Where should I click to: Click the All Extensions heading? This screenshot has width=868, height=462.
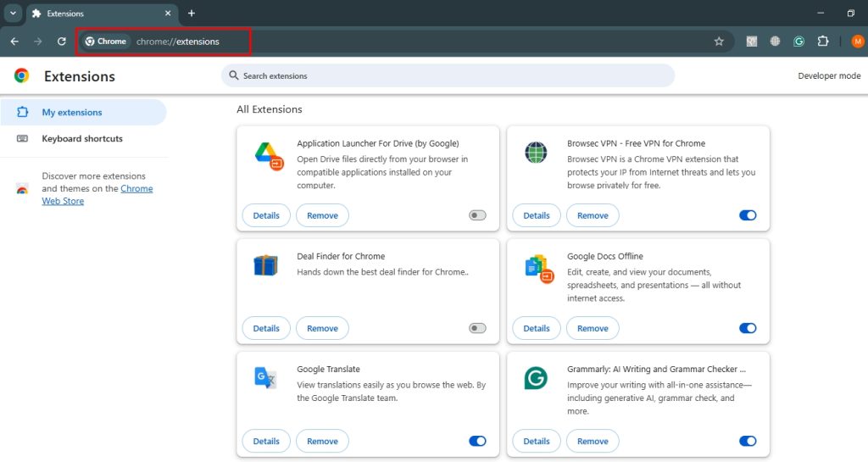269,109
